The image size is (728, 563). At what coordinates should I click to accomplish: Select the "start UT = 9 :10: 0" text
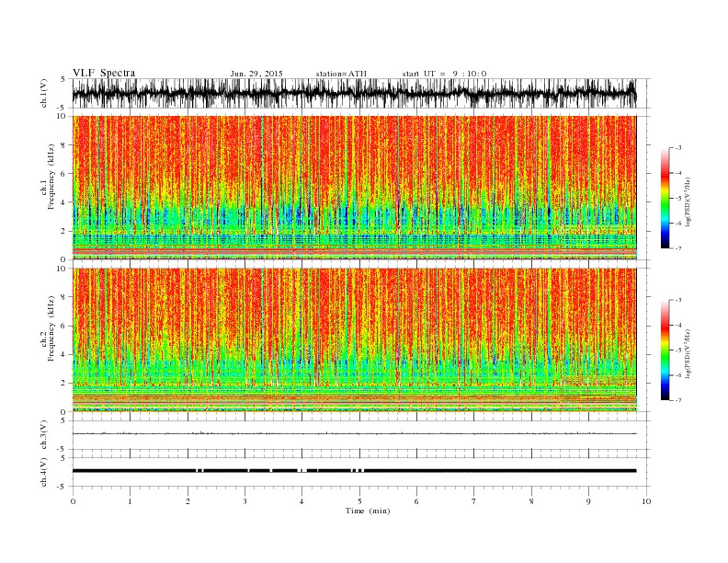[444, 74]
